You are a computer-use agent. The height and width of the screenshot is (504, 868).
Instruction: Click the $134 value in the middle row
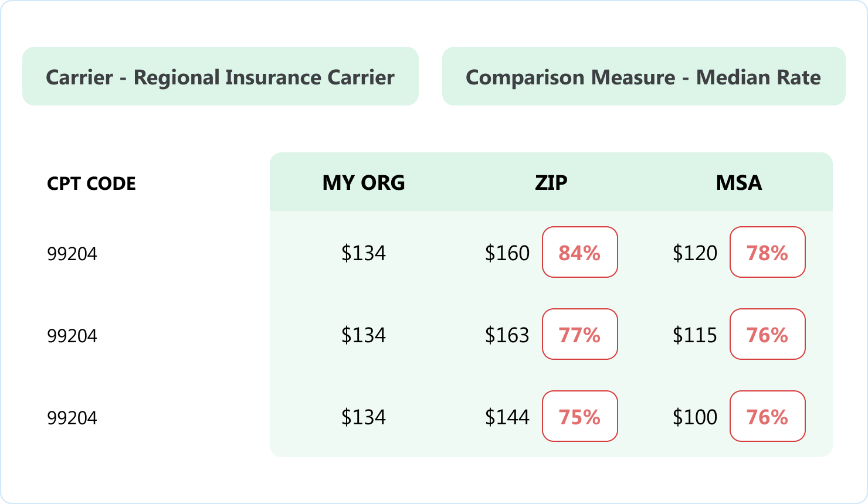364,335
